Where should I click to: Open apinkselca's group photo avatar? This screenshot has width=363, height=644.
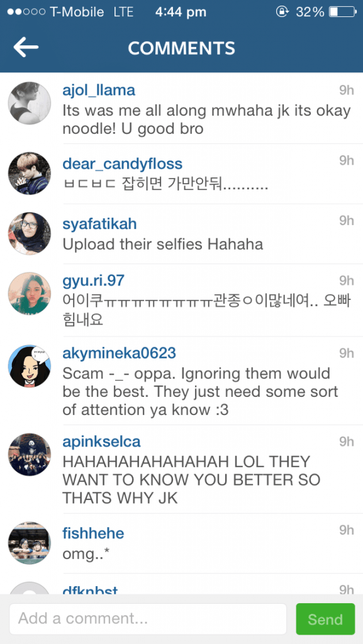(30, 455)
